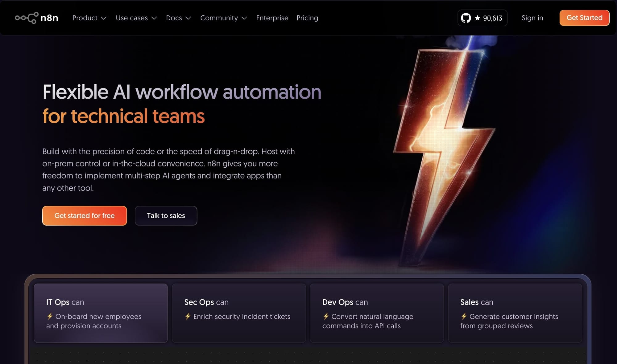Select the Sales use case tab
The image size is (617, 364).
(x=515, y=313)
